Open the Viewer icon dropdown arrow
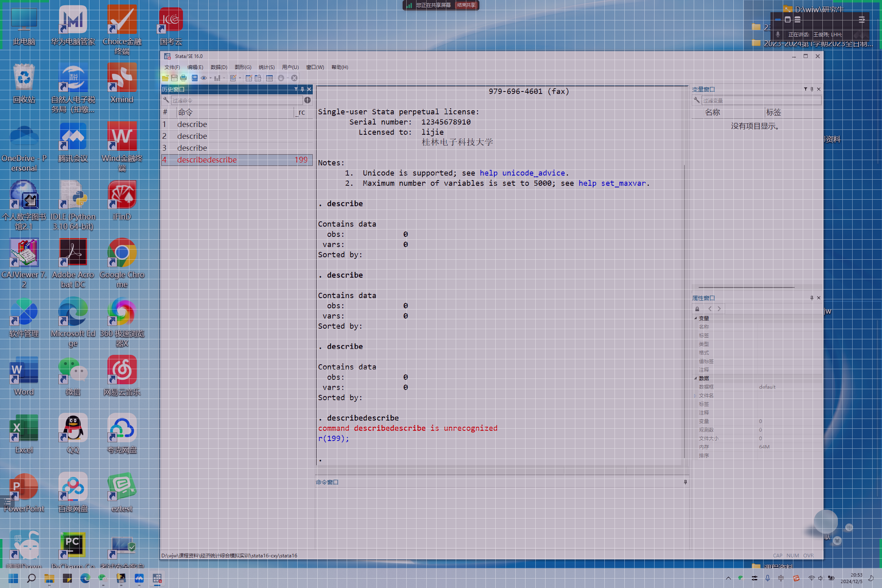This screenshot has height=588, width=882. pos(210,78)
